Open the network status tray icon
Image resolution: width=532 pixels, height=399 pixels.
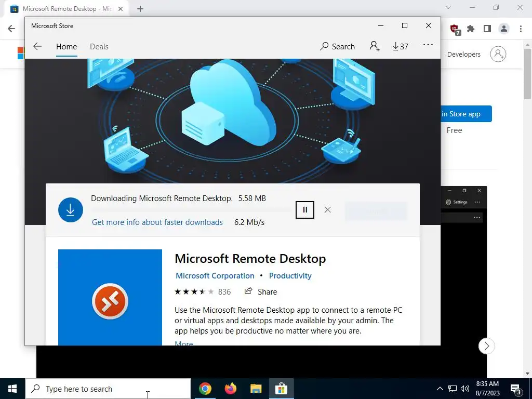(x=453, y=389)
